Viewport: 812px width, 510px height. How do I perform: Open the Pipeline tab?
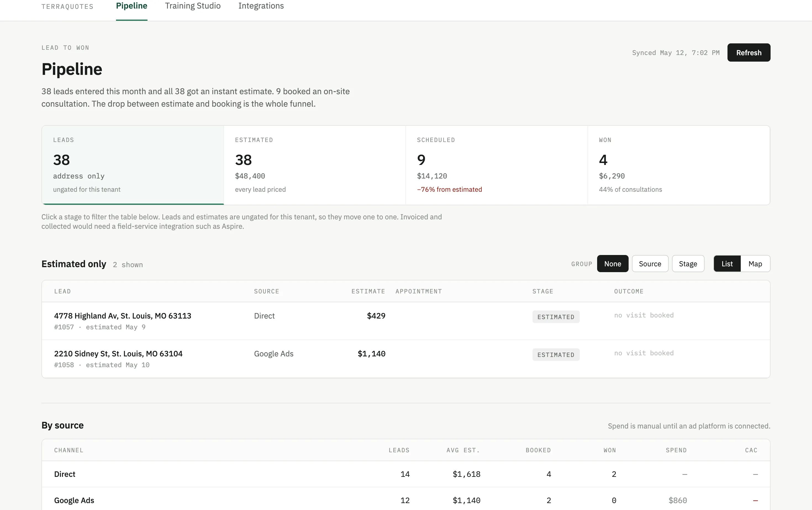pyautogui.click(x=131, y=6)
